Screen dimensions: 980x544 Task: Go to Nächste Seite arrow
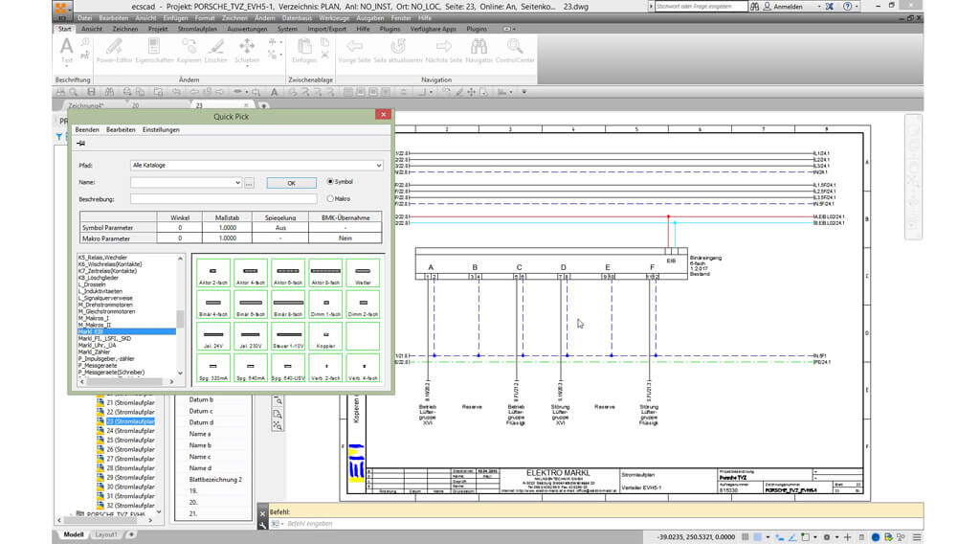443,47
